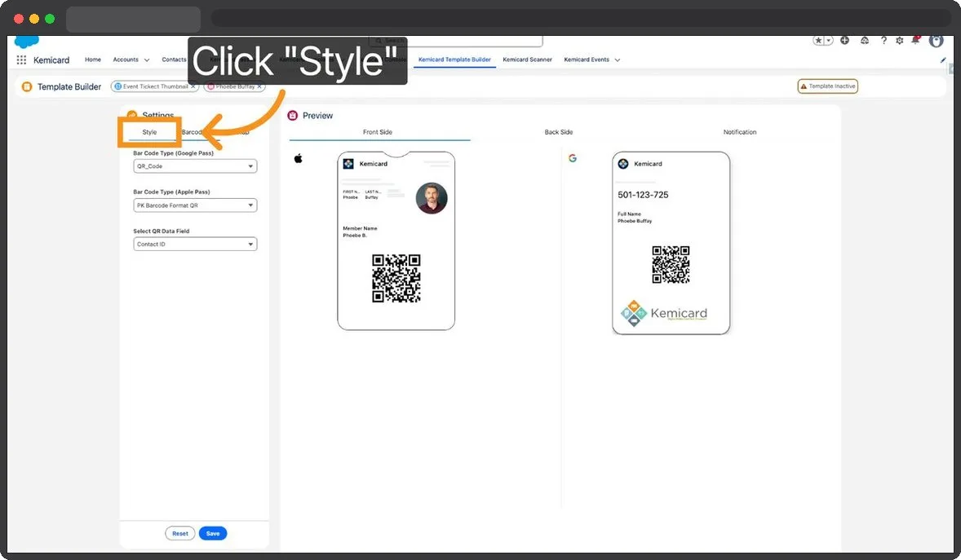Expand the Kemicard Events tab chevron
Viewport: 961px width, 560px height.
[618, 60]
